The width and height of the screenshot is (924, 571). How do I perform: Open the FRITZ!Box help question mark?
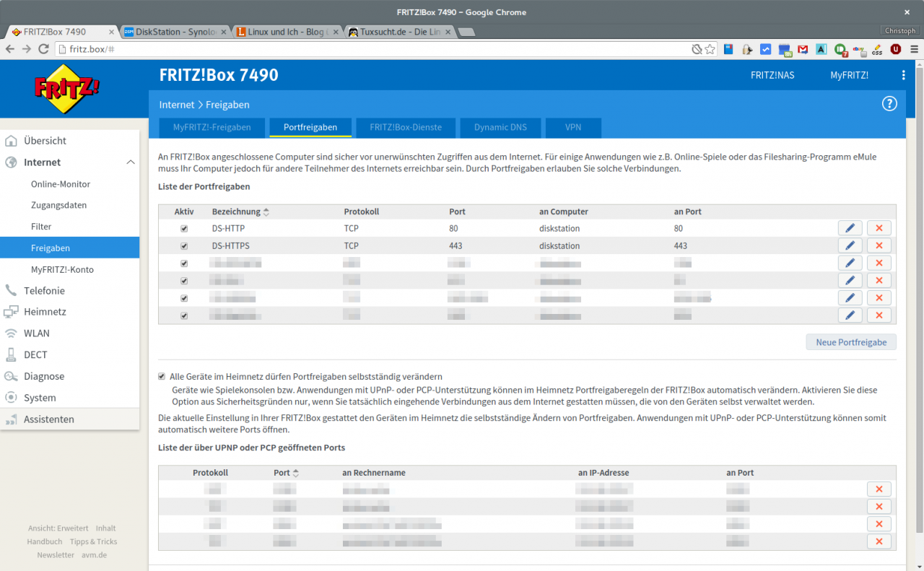click(889, 104)
